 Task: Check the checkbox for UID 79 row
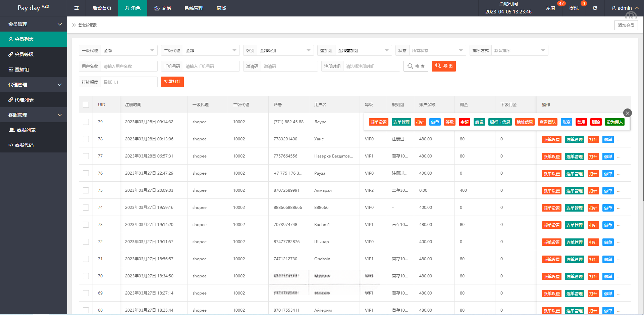(86, 122)
